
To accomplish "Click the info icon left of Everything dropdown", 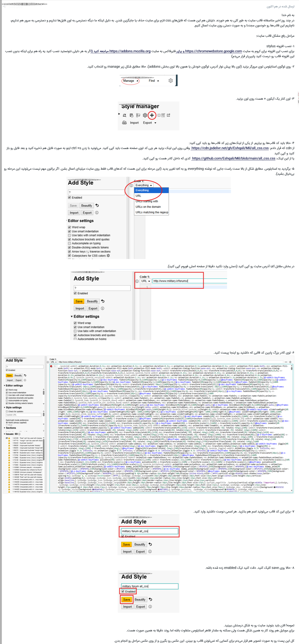I will [131, 186].
